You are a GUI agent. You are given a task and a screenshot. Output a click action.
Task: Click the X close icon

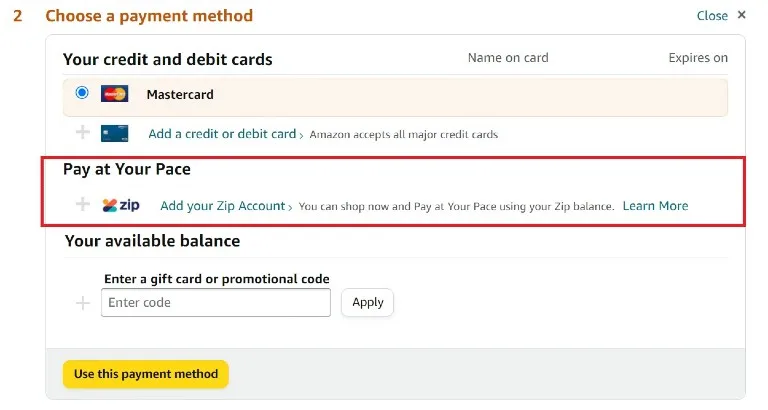click(x=742, y=15)
